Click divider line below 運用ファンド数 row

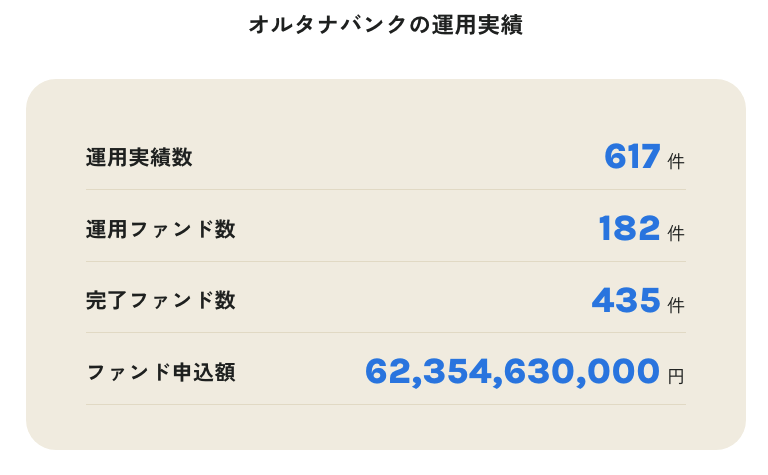[385, 262]
